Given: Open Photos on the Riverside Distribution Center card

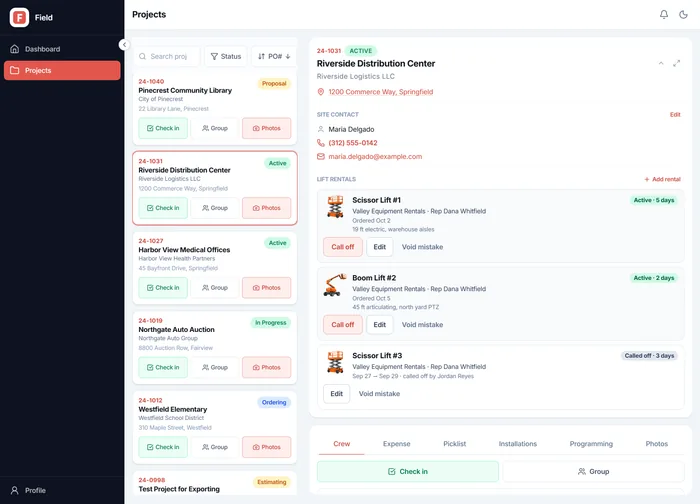Looking at the screenshot, I should tap(267, 208).
